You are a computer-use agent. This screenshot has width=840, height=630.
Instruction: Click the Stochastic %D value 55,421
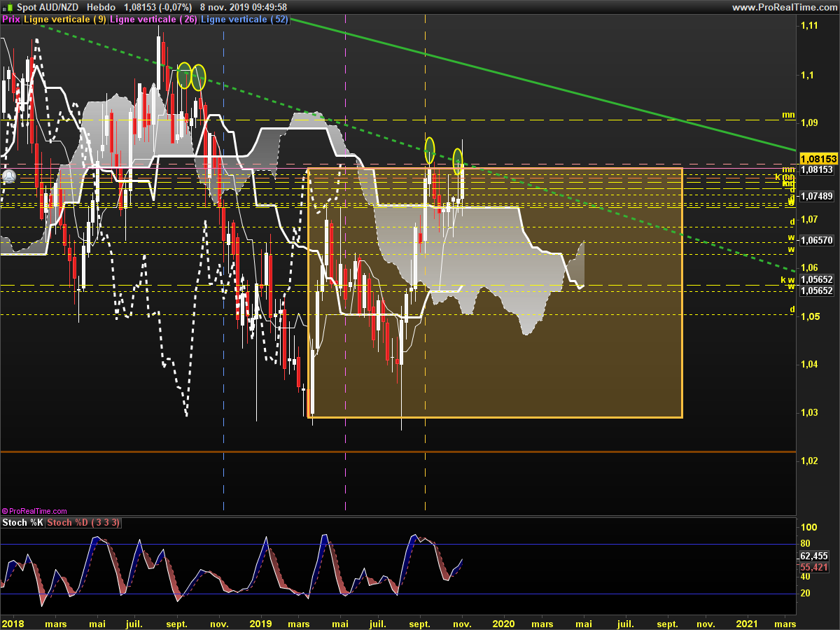click(x=813, y=568)
